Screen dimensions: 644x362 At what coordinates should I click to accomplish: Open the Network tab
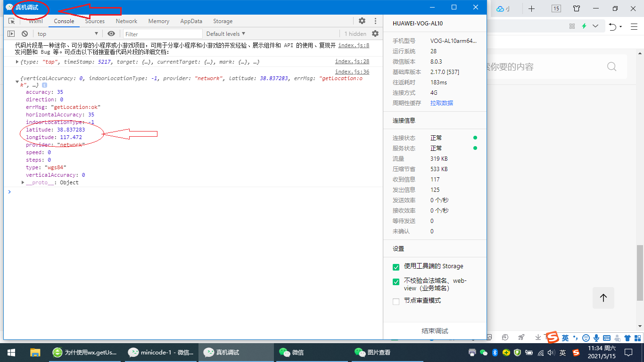click(126, 21)
